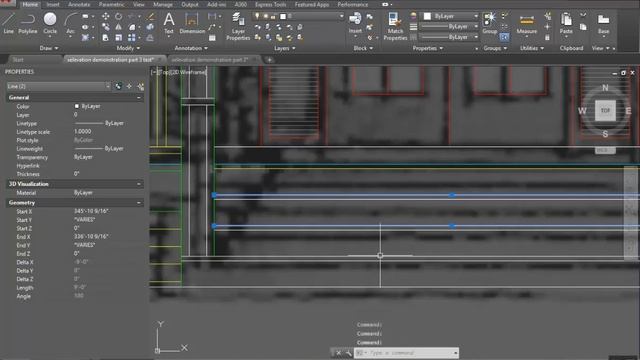
Task: Open the Manage ribbon tab
Action: 162,4
